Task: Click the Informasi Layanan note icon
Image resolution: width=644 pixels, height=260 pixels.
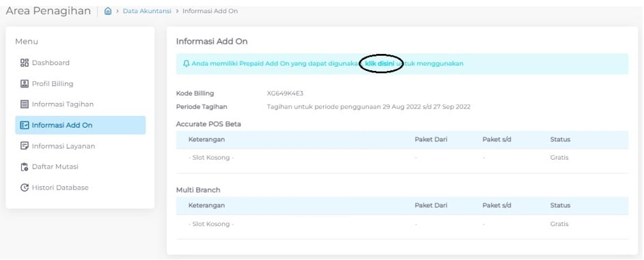Action: (24, 146)
